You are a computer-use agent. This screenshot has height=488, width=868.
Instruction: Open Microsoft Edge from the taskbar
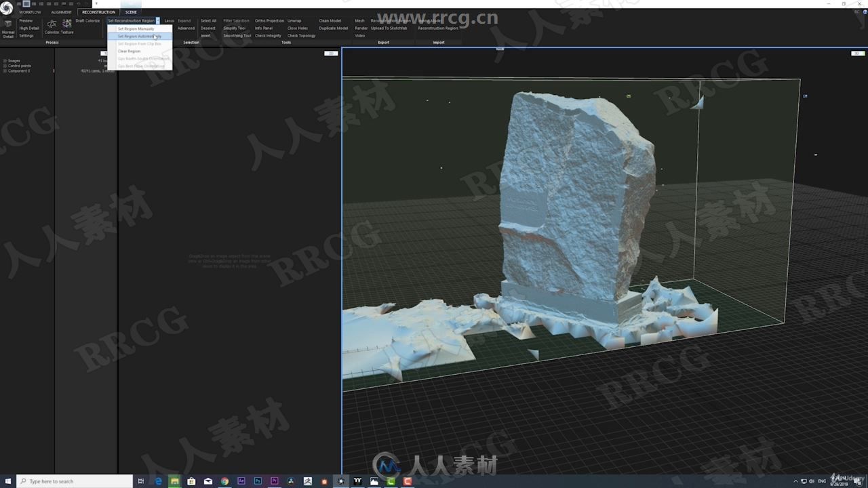click(x=159, y=481)
